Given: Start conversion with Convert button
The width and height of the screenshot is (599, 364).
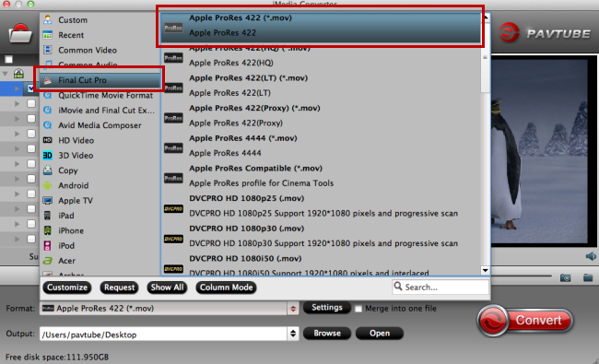Looking at the screenshot, I should click(525, 321).
